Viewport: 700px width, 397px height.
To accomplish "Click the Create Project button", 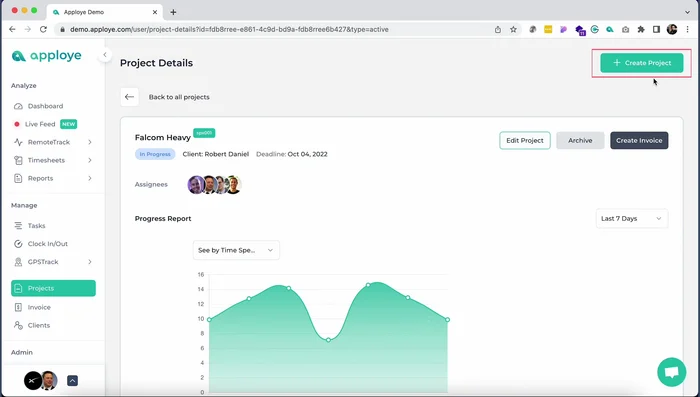I will 642,63.
